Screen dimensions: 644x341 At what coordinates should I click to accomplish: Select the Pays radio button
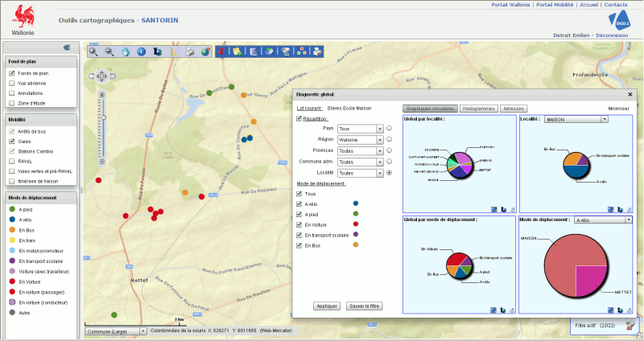tap(389, 129)
